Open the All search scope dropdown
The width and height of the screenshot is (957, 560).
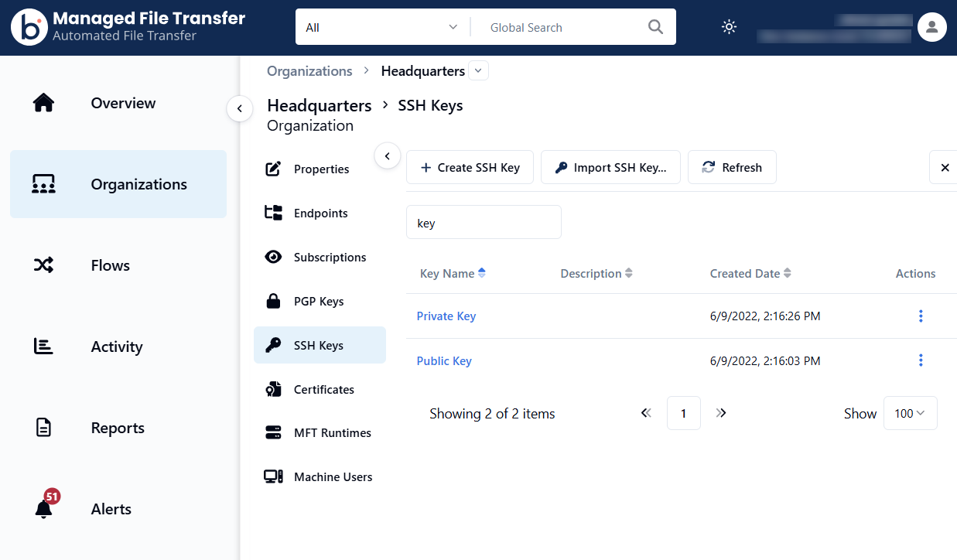tap(383, 27)
